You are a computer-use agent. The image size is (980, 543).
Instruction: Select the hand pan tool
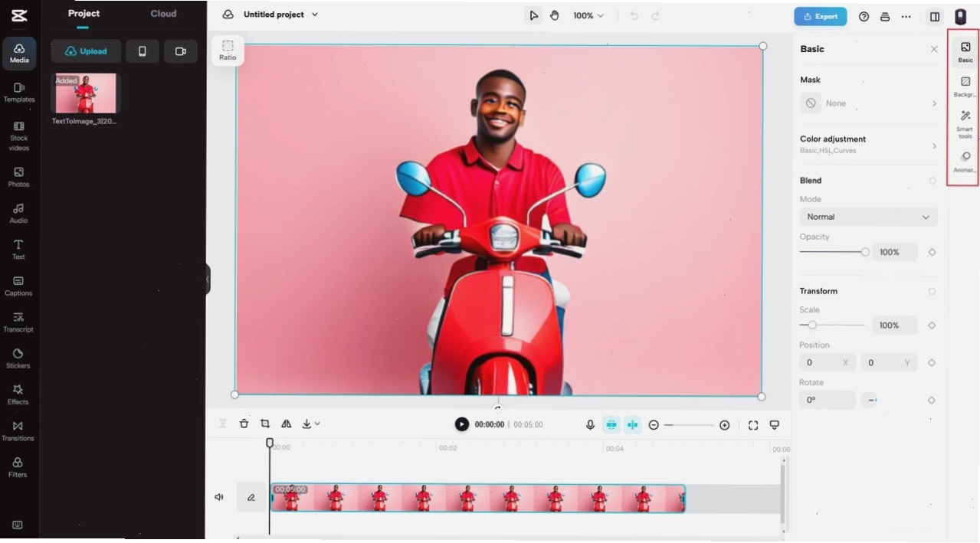click(555, 15)
